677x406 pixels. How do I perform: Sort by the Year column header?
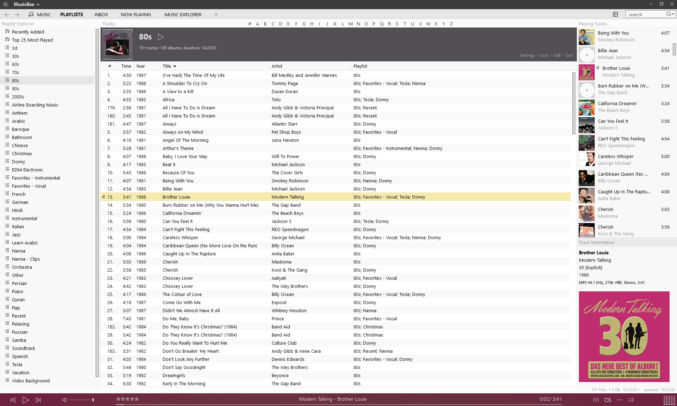[x=140, y=66]
